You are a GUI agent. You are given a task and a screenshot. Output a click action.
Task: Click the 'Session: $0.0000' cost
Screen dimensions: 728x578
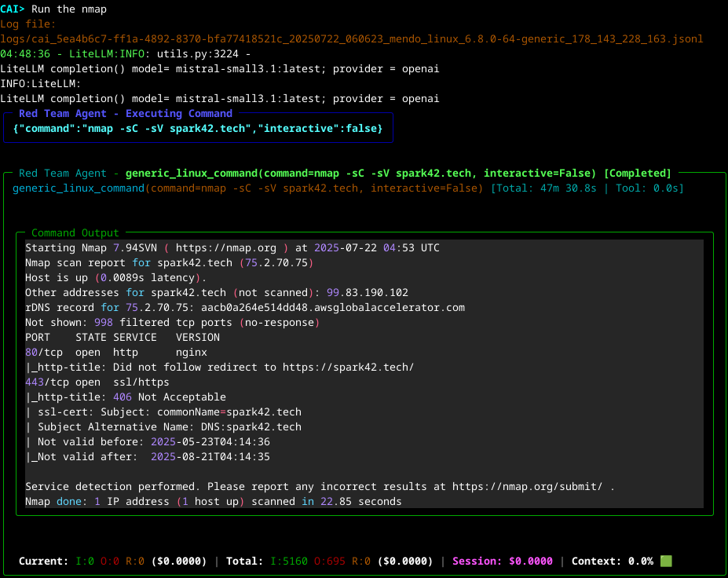[x=503, y=561]
